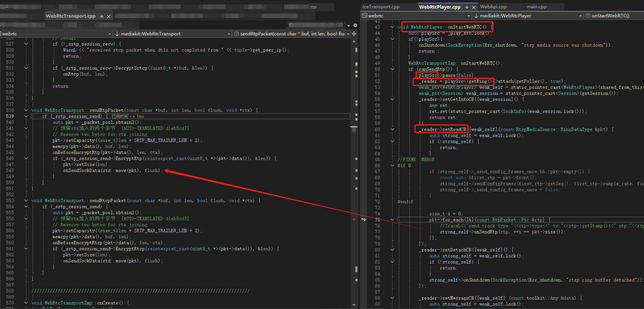This screenshot has width=644, height=309.
Task: Click "#endif" on line 72
Action: click(x=405, y=202)
